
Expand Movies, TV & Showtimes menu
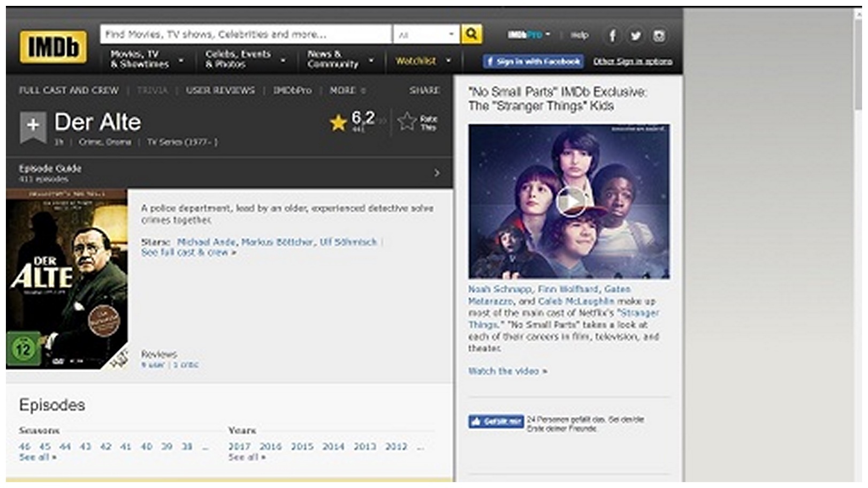click(x=147, y=59)
